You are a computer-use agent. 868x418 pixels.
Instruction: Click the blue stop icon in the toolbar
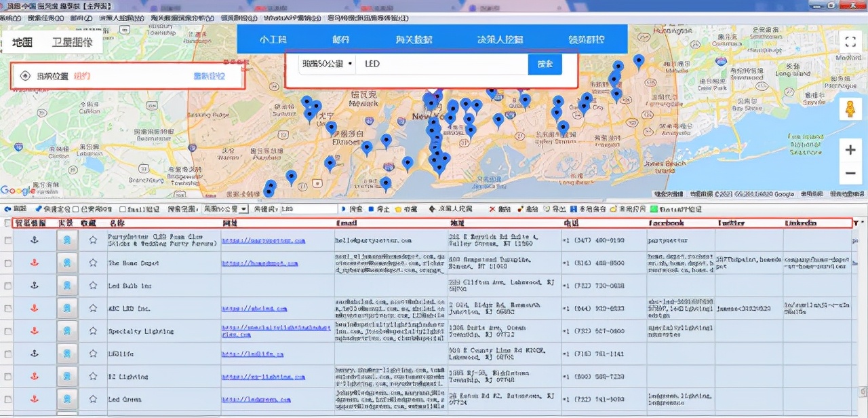tap(371, 209)
